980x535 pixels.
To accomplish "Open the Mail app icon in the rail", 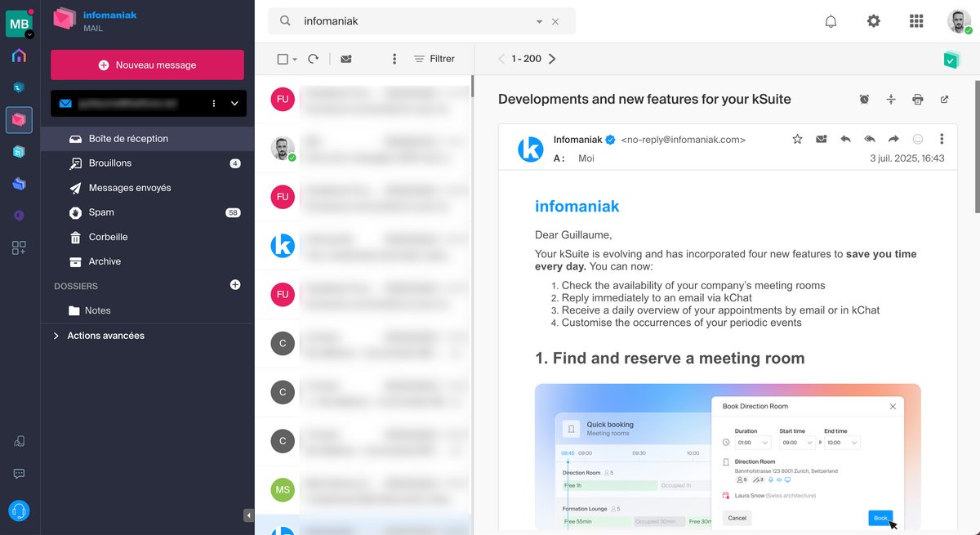I will (19, 120).
